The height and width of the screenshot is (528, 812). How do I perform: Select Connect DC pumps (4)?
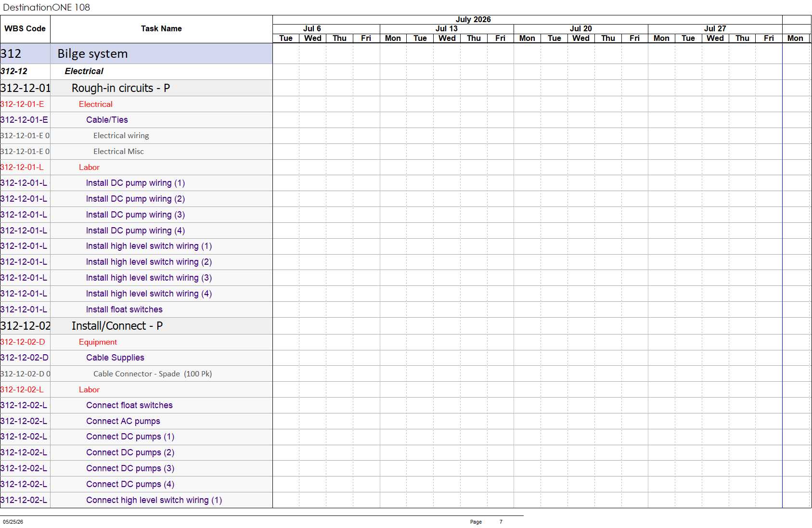136,484
